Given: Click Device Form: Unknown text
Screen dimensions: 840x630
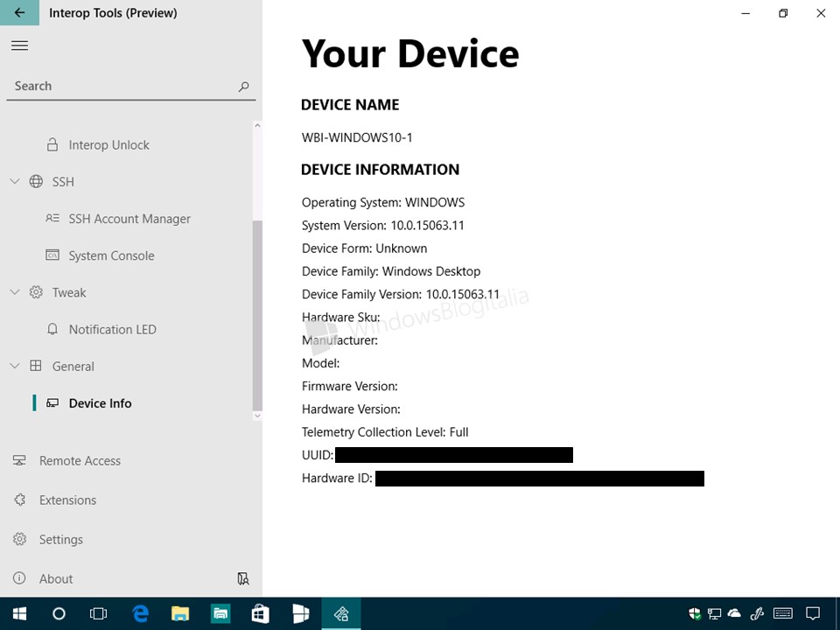Looking at the screenshot, I should point(364,248).
